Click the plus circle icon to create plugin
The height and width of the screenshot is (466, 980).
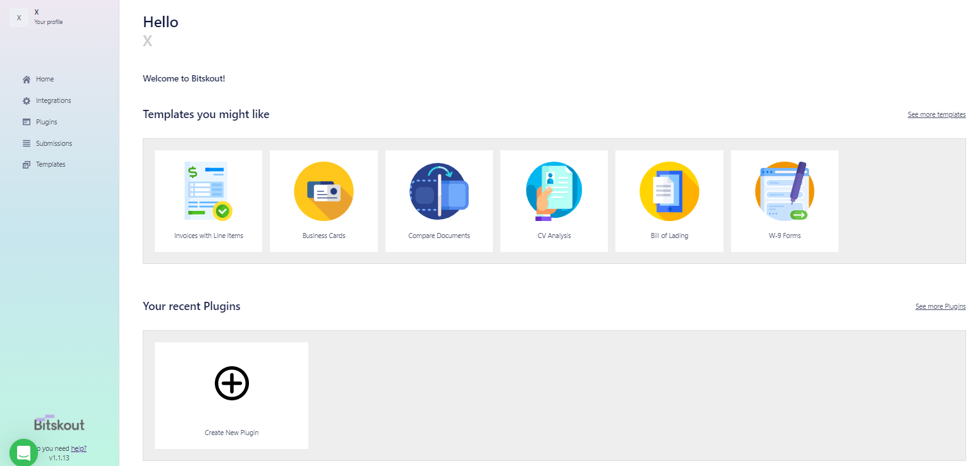(x=232, y=383)
